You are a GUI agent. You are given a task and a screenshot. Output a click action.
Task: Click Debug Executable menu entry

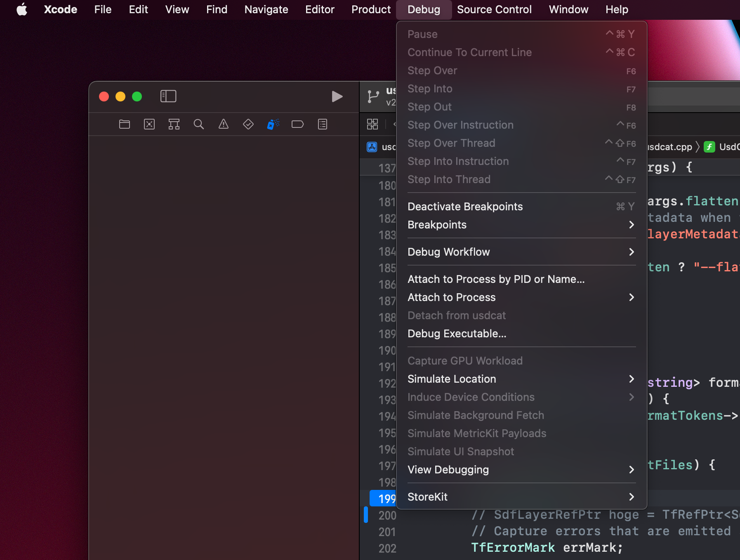coord(457,334)
